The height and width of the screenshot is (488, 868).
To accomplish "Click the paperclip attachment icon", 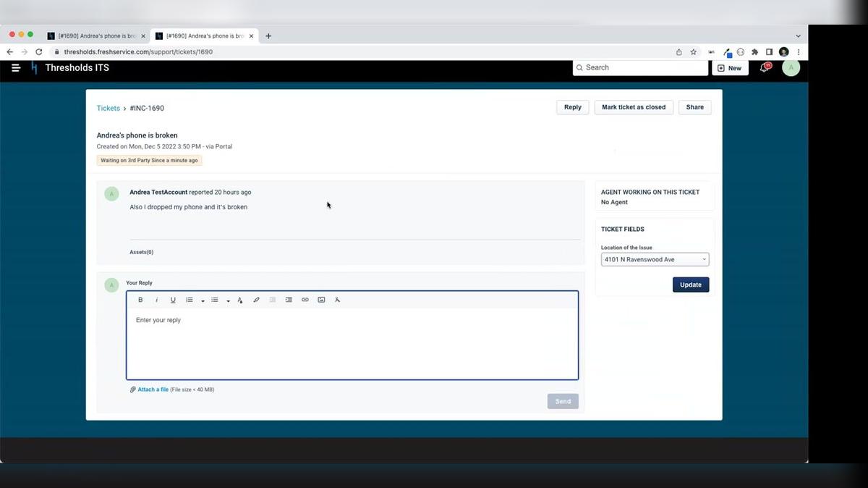I will (x=133, y=390).
